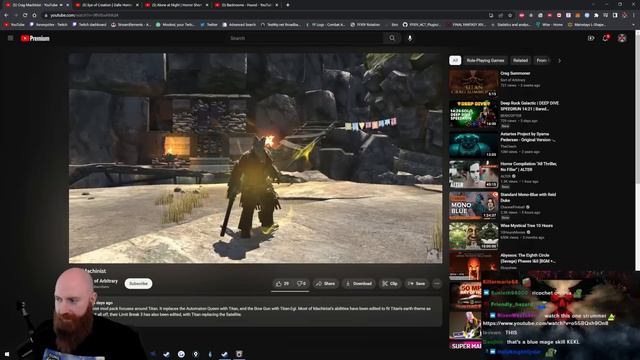Open Deep Rock Galactic Deep Dive thumbnail

tap(473, 113)
